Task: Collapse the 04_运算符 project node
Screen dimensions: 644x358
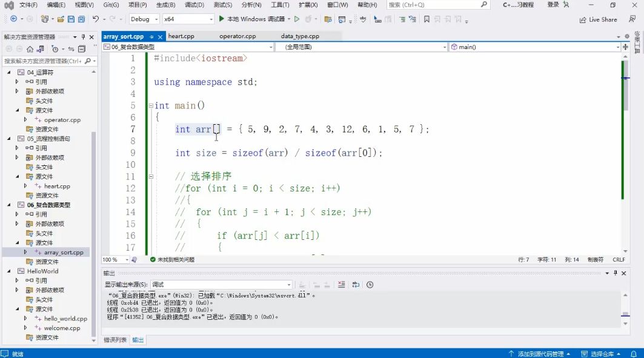Action: point(9,72)
